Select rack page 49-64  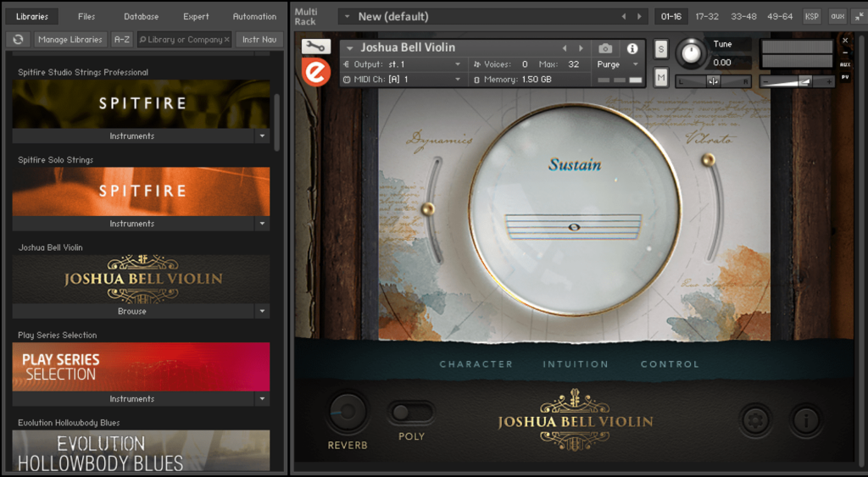[780, 17]
